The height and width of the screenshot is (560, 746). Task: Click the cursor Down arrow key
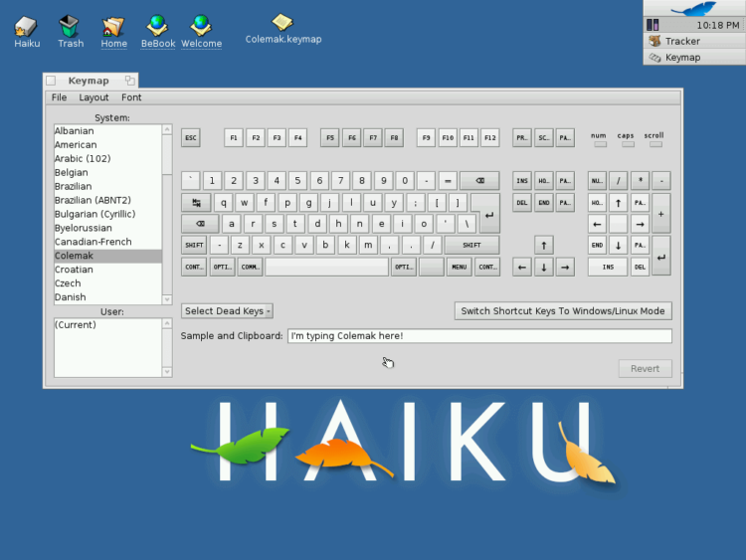[x=543, y=268]
